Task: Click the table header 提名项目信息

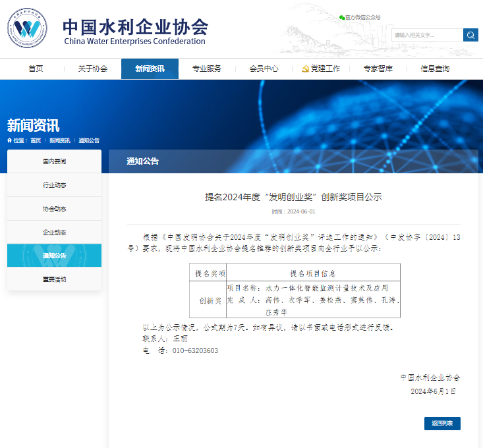Action: (313, 273)
